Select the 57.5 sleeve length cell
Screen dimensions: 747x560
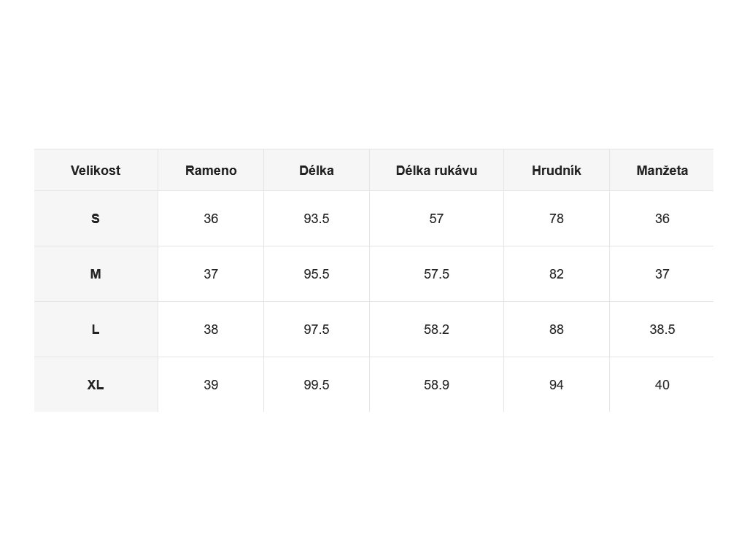[437, 274]
